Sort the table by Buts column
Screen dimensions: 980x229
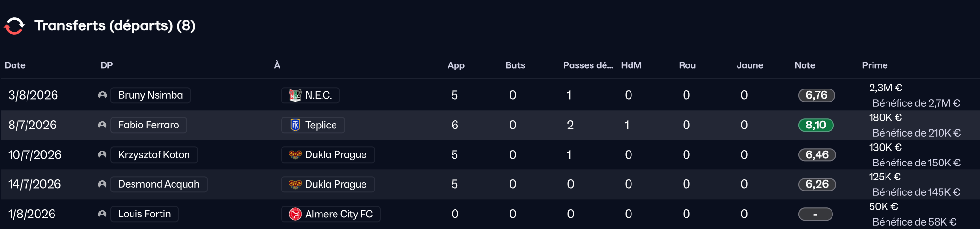click(515, 65)
